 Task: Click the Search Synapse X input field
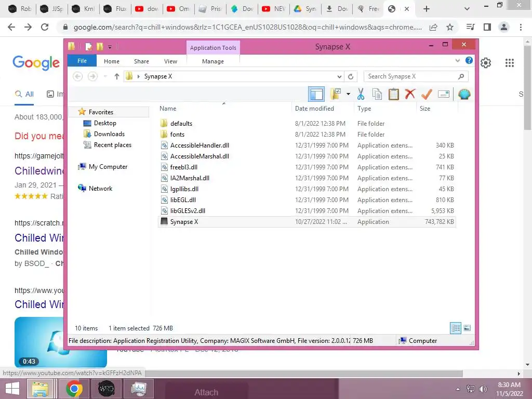(x=416, y=76)
